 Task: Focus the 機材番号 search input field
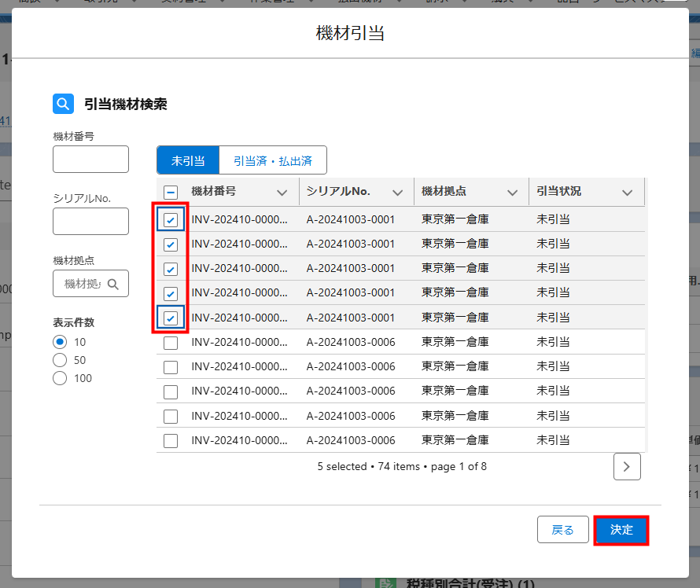click(90, 159)
